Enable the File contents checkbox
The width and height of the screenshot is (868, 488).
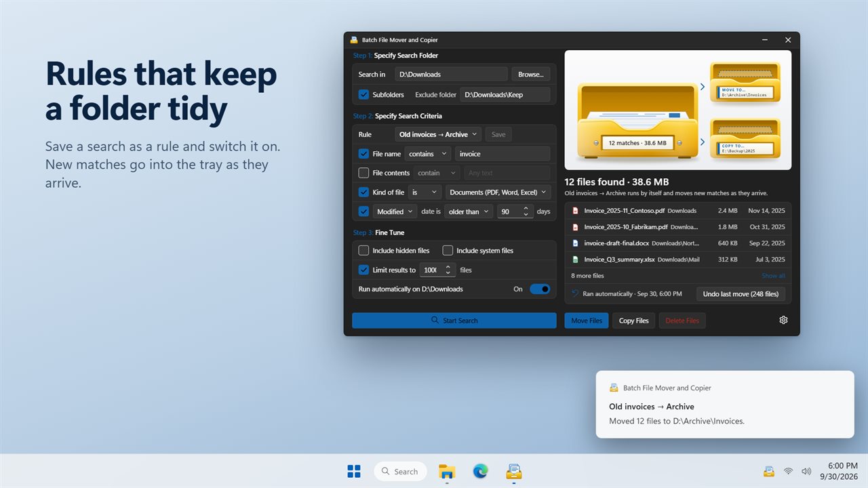click(363, 173)
